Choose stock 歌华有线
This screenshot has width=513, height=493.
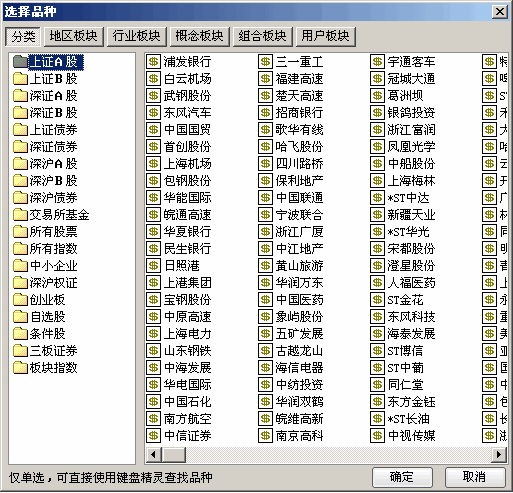coord(299,130)
